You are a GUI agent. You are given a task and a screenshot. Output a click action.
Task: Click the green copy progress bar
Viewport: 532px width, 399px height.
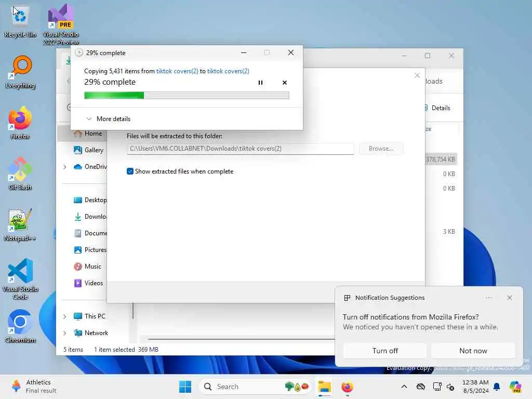tap(187, 96)
